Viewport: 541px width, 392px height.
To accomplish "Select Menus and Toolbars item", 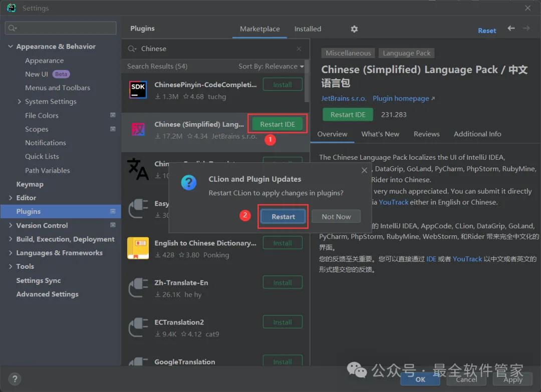I will [57, 88].
